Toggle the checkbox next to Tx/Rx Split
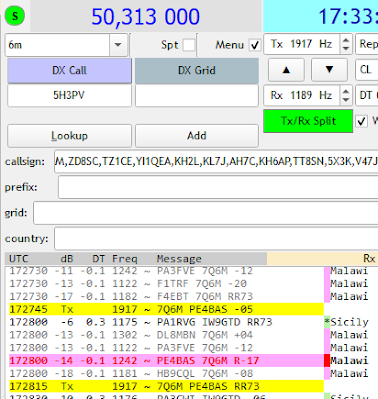The image size is (378, 399). pos(362,121)
